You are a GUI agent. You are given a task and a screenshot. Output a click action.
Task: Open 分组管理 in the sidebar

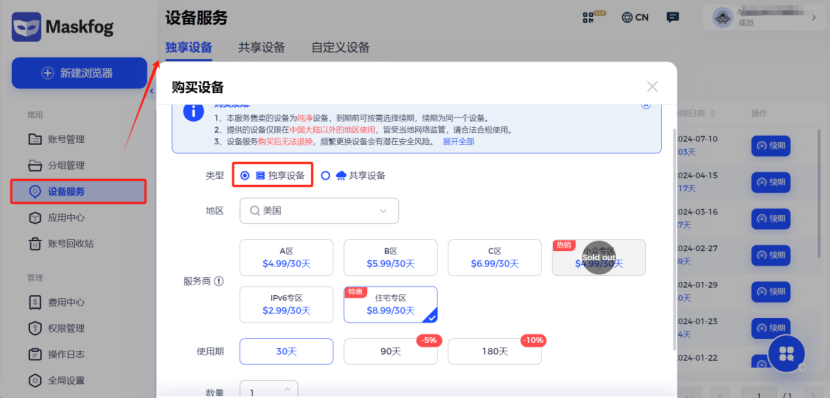click(56, 166)
